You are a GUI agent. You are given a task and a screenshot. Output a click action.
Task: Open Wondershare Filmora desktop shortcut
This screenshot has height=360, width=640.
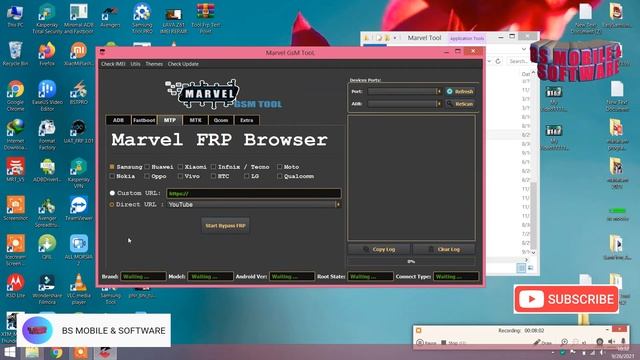[x=47, y=289]
